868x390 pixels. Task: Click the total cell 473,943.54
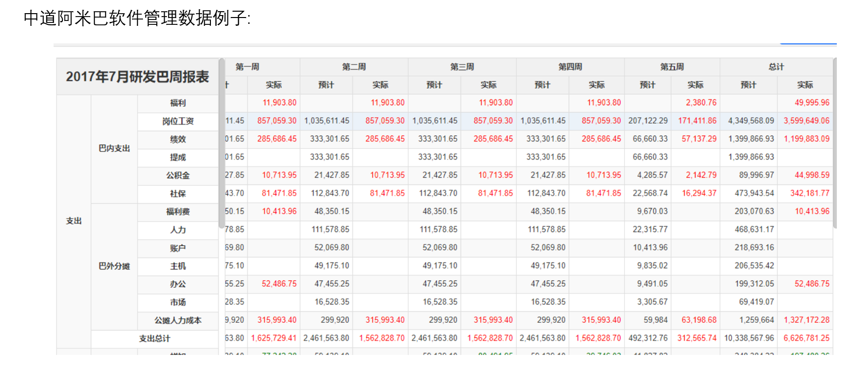(x=749, y=193)
